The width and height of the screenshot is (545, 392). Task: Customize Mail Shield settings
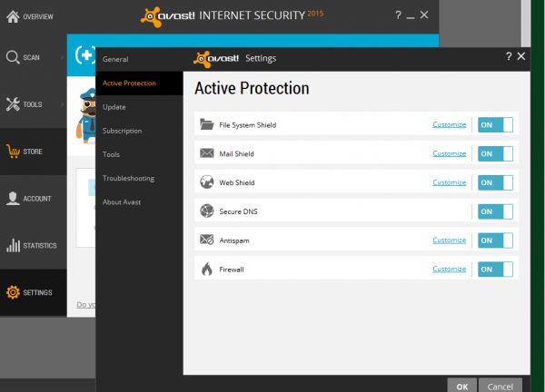pyautogui.click(x=449, y=153)
